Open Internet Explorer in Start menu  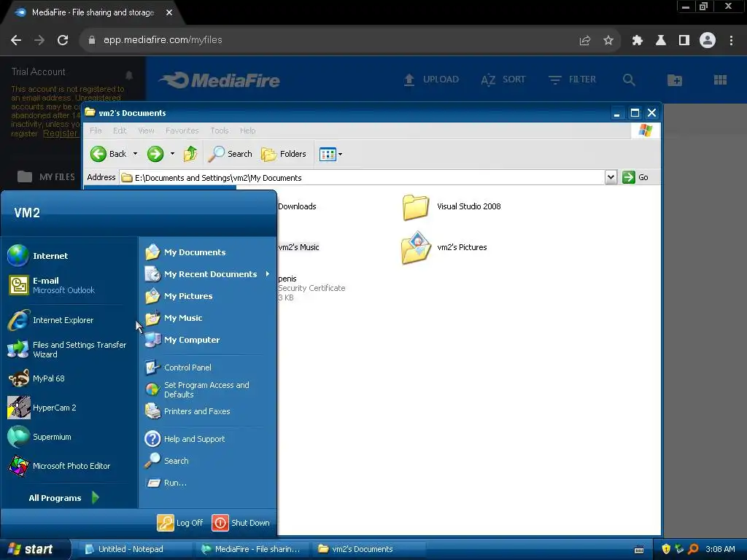pyautogui.click(x=51, y=320)
